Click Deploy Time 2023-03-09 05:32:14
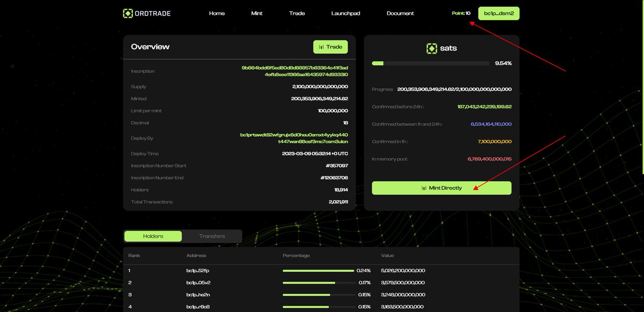Viewport: 644px width, 312px height. tap(315, 154)
